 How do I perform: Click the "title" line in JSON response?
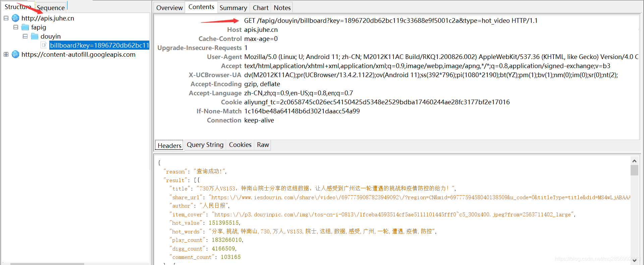[313, 189]
